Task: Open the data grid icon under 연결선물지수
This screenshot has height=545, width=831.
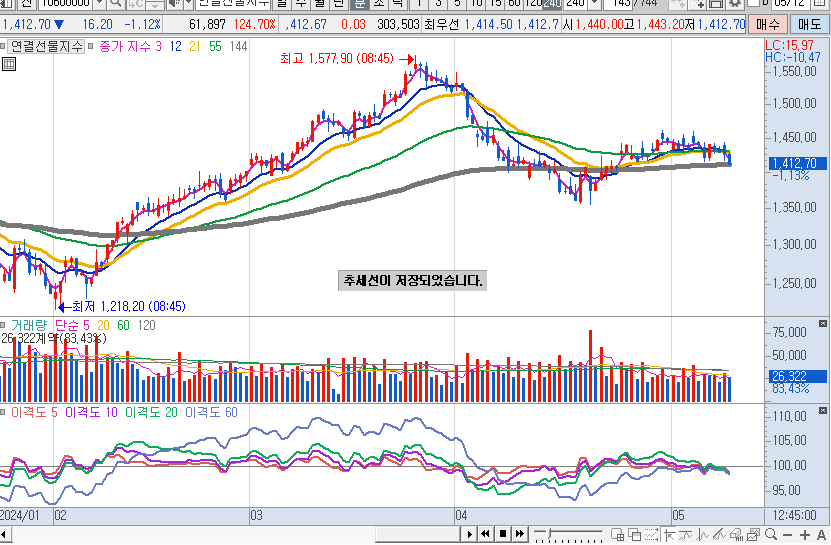Action: point(8,64)
